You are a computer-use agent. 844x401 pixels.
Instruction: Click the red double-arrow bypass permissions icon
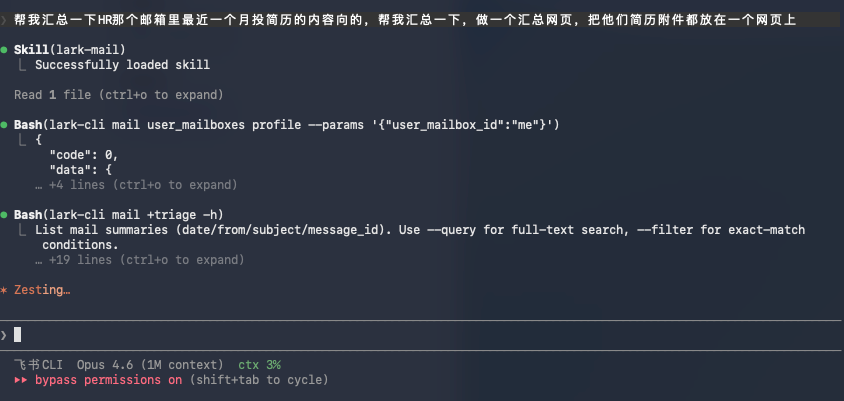(x=21, y=380)
